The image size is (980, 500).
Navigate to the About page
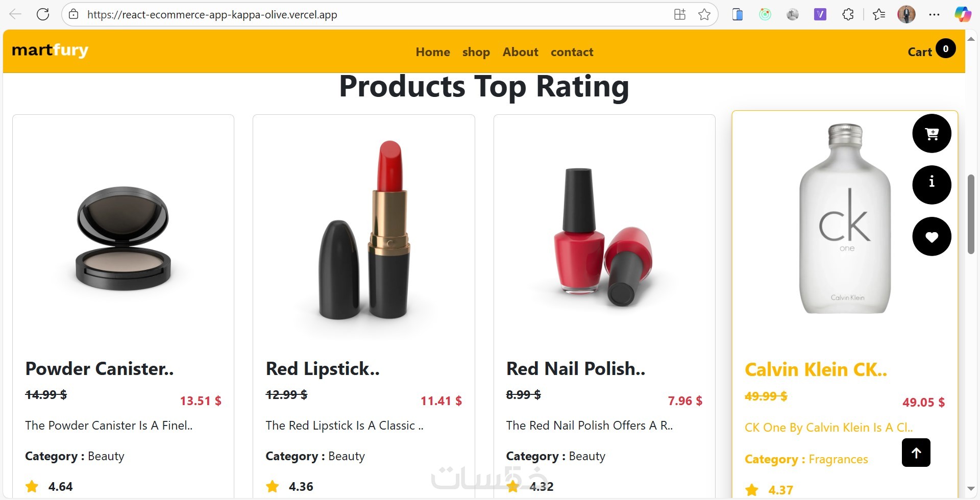520,52
